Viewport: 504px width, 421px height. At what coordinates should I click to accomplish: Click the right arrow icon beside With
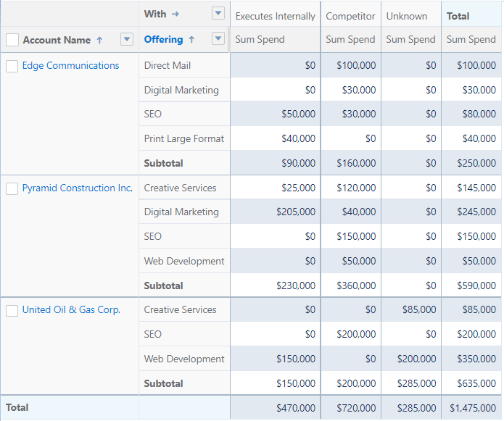(175, 14)
